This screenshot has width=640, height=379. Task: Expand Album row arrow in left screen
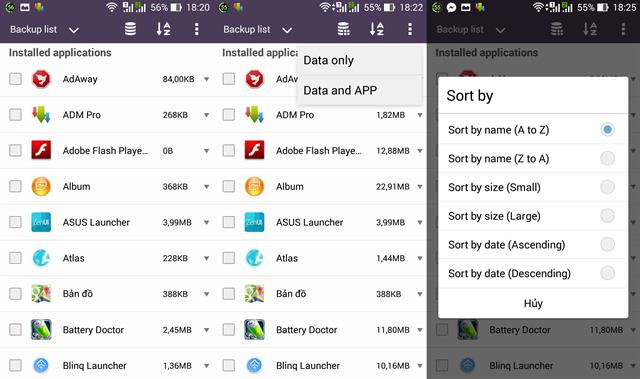[x=207, y=187]
